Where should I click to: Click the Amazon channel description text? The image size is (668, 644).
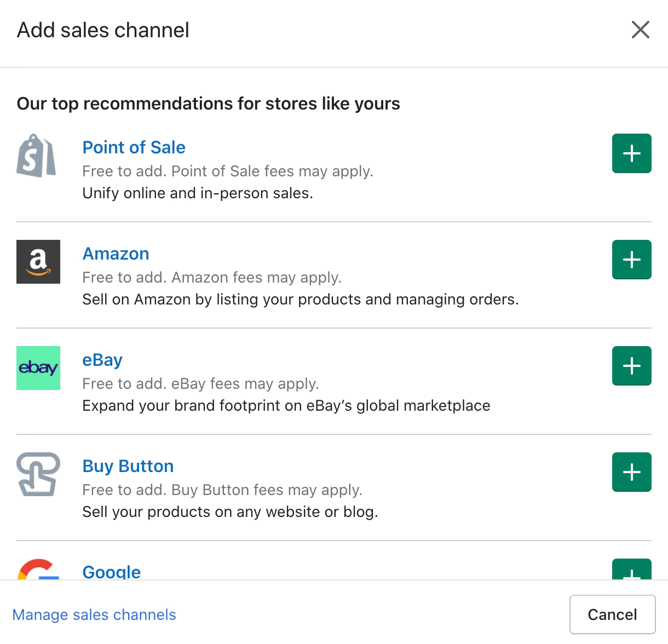[x=300, y=300]
